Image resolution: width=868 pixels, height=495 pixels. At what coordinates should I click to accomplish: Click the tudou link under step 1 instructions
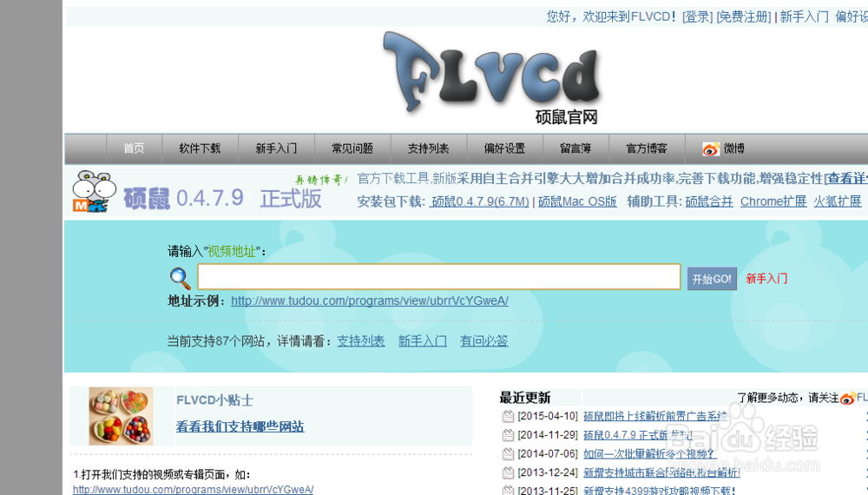tap(194, 490)
